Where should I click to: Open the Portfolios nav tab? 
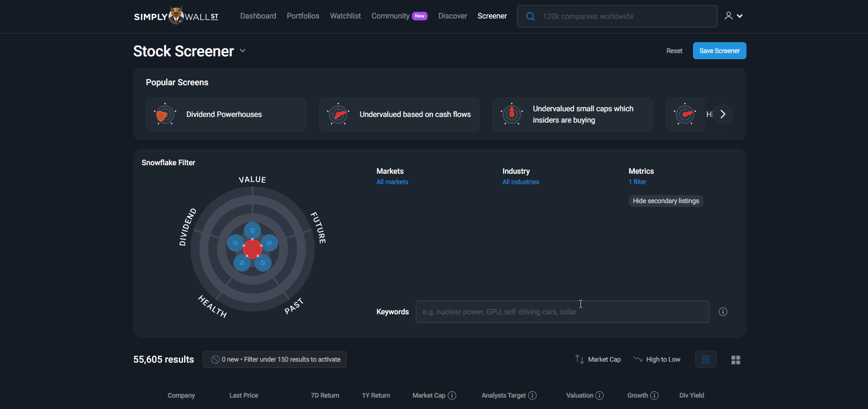(303, 16)
